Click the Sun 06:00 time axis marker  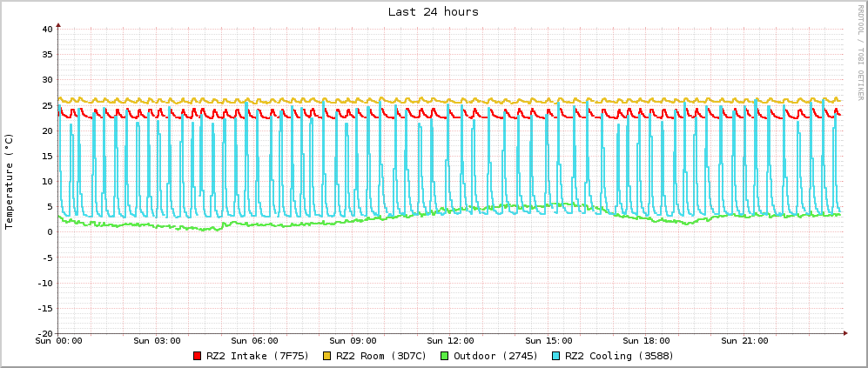click(254, 341)
